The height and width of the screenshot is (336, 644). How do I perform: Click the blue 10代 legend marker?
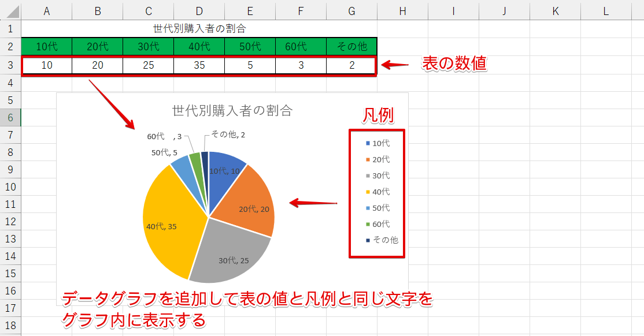[x=367, y=143]
